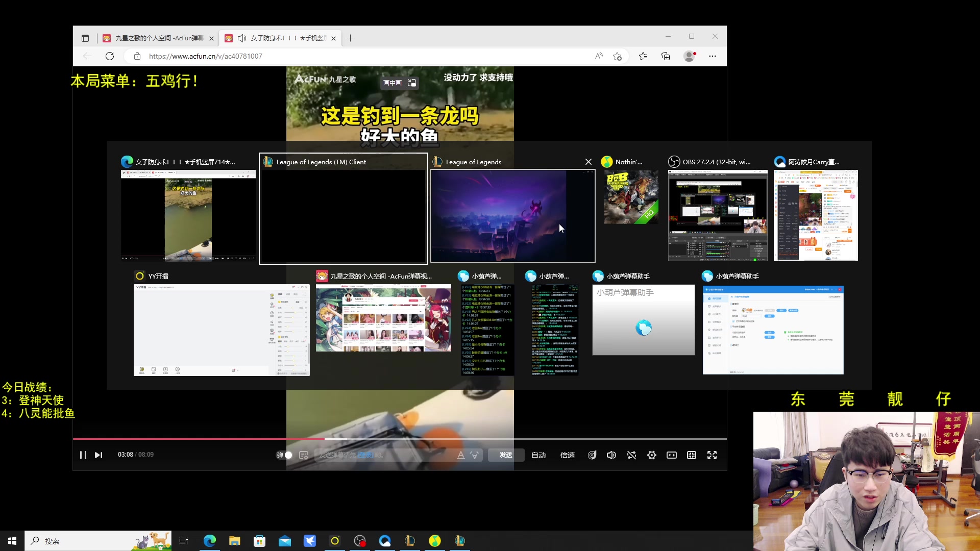Image resolution: width=980 pixels, height=551 pixels.
Task: Open video player settings gear
Action: (652, 455)
